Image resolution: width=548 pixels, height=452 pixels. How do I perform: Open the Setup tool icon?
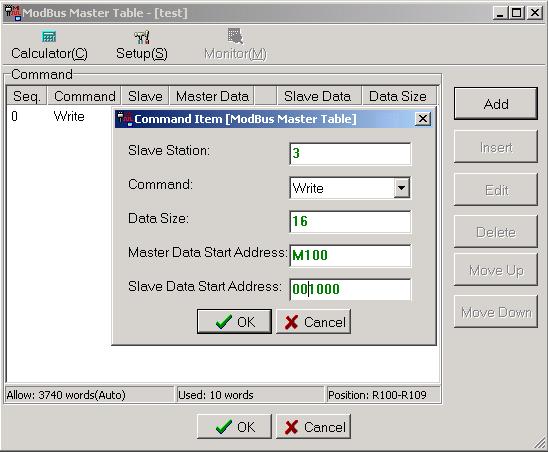(x=142, y=37)
